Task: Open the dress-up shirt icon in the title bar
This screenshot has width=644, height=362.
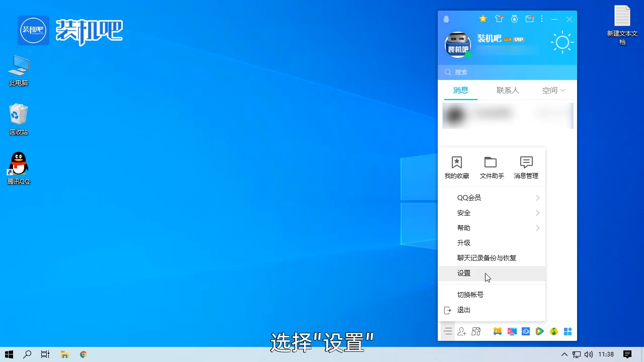Action: 499,19
